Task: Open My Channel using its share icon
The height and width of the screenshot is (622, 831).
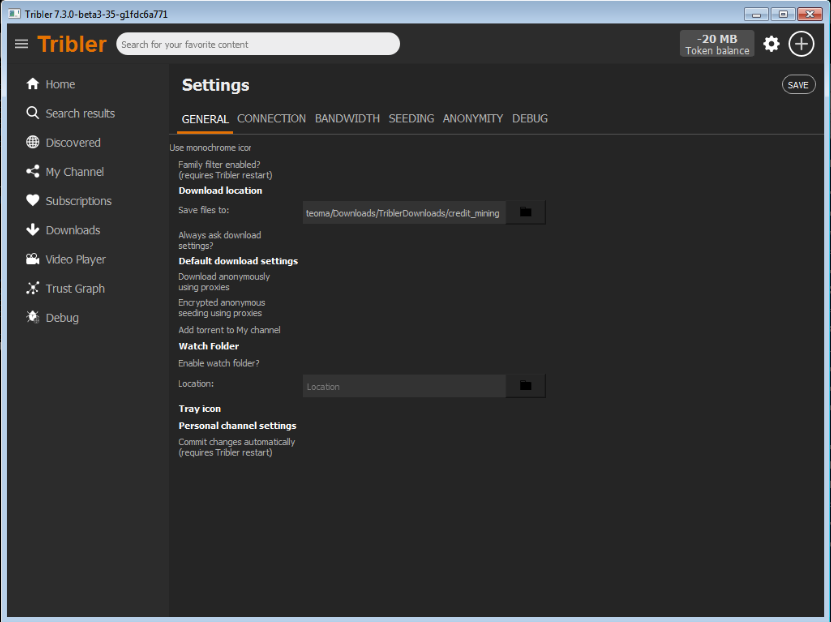Action: pyautogui.click(x=31, y=171)
